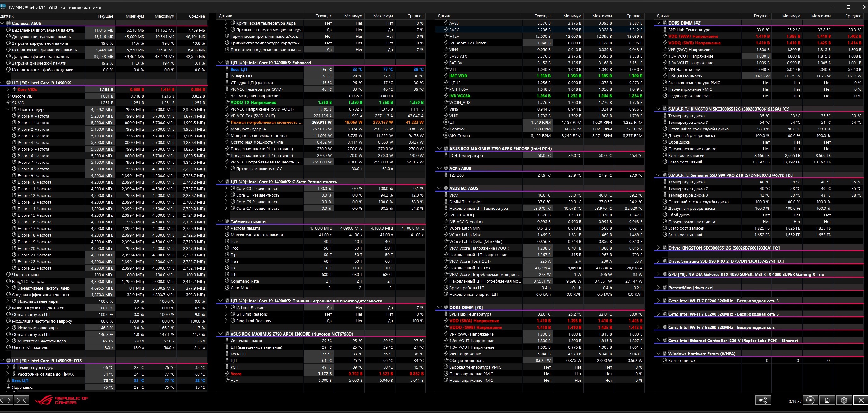The image size is (868, 413).
Task: Start logging with the document icon
Action: click(x=827, y=400)
